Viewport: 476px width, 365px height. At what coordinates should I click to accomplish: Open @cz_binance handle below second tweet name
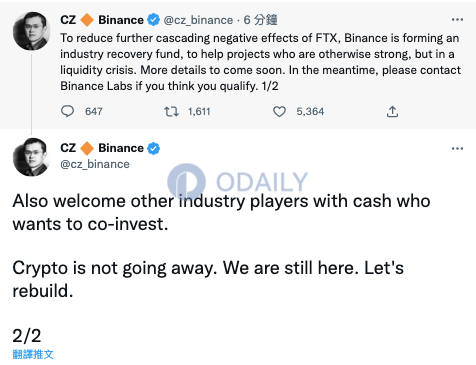[x=95, y=164]
